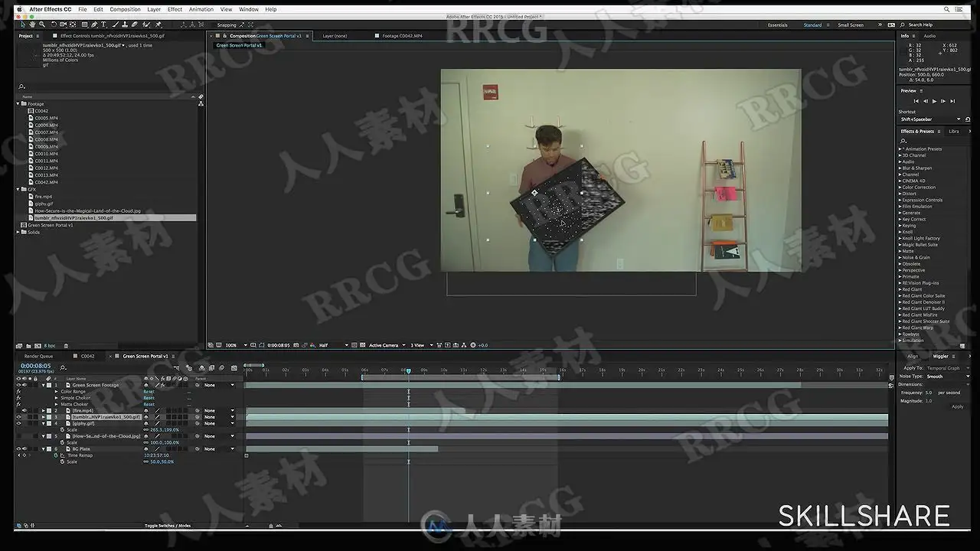Screen dimensions: 980x551
Task: Reset the Matte Choker effect
Action: pyautogui.click(x=149, y=404)
